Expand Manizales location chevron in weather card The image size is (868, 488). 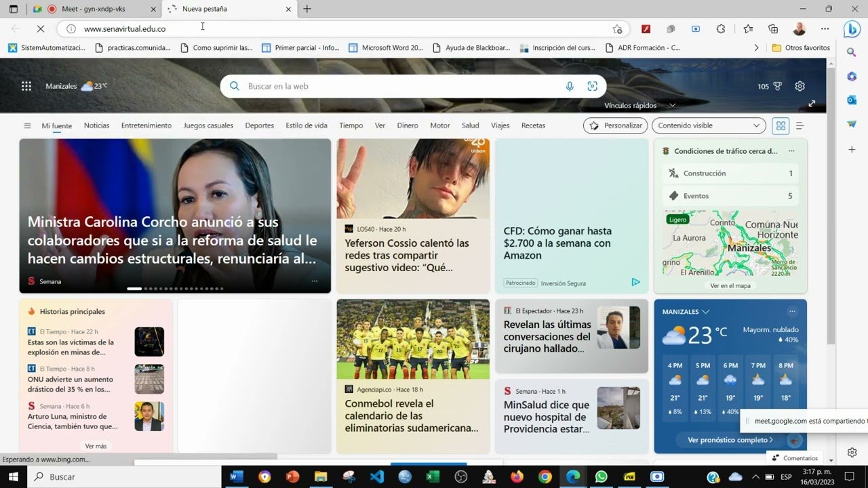[706, 312]
